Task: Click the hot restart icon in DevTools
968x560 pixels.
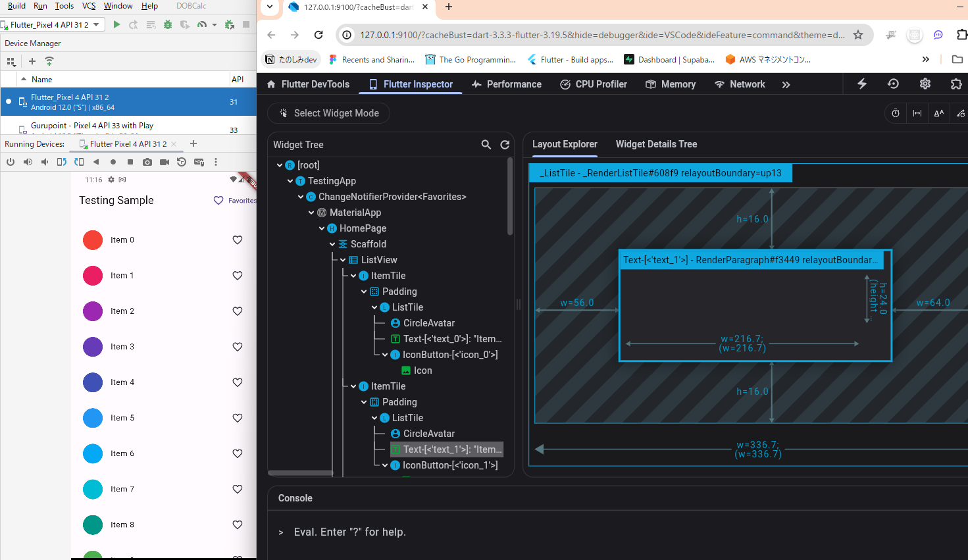Action: click(x=893, y=84)
